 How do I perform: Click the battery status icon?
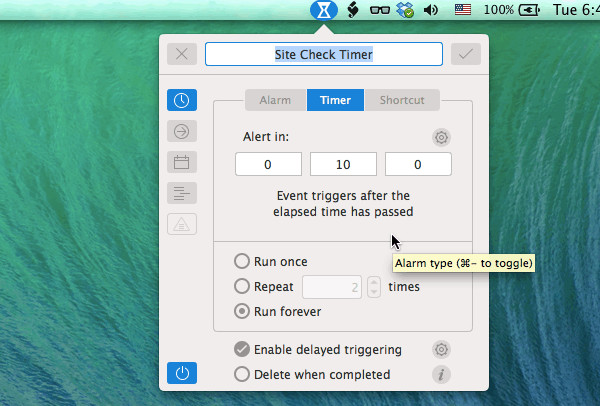click(529, 10)
